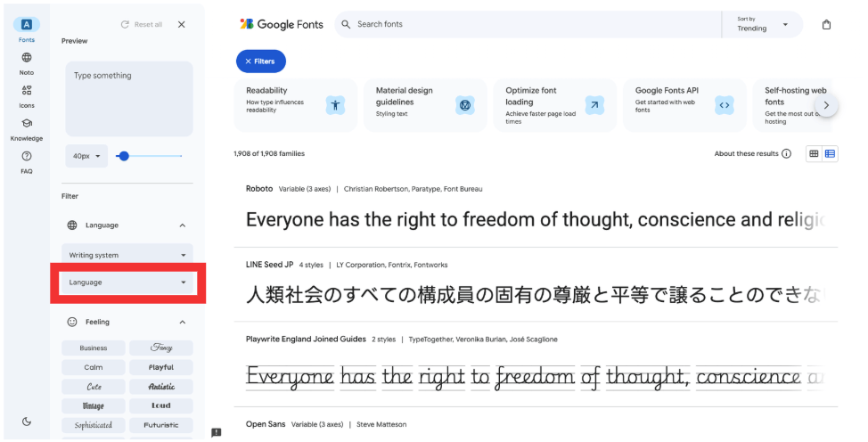Switch to list view layout
Screen dimensions: 868x442
pyautogui.click(x=830, y=153)
